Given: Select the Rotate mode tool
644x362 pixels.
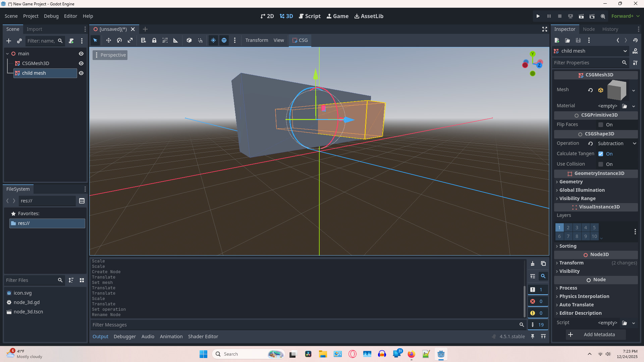Looking at the screenshot, I should [x=119, y=40].
